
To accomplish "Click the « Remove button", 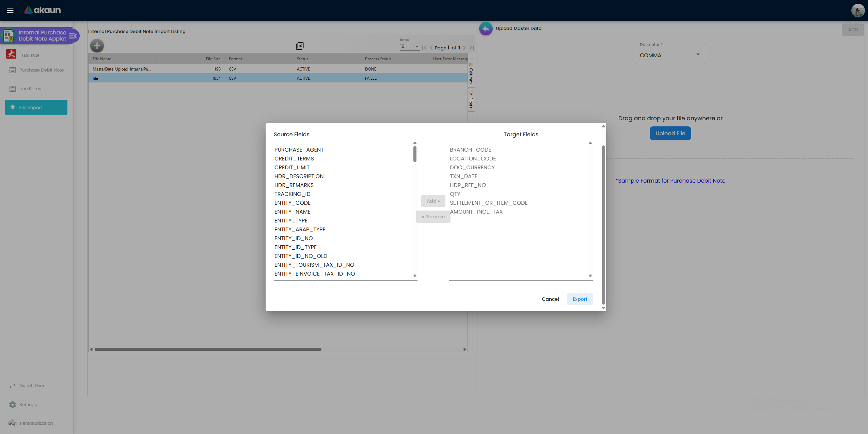I will (433, 217).
